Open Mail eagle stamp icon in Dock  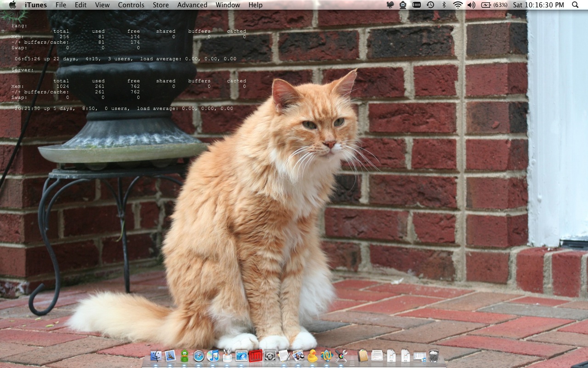(170, 355)
